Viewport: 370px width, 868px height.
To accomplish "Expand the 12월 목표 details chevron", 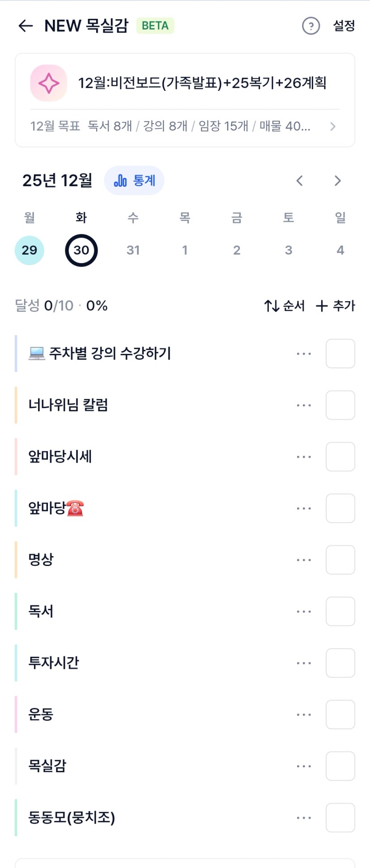I will [x=332, y=127].
